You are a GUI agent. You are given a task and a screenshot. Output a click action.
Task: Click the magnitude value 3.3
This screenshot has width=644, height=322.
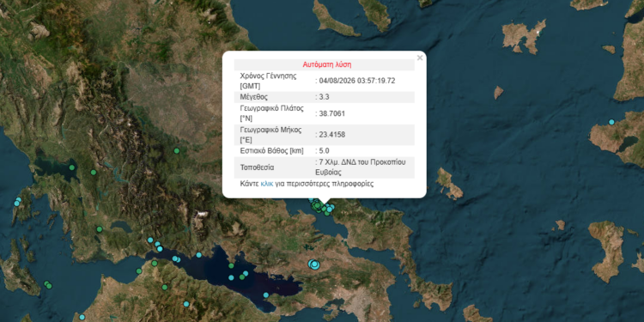coord(324,97)
